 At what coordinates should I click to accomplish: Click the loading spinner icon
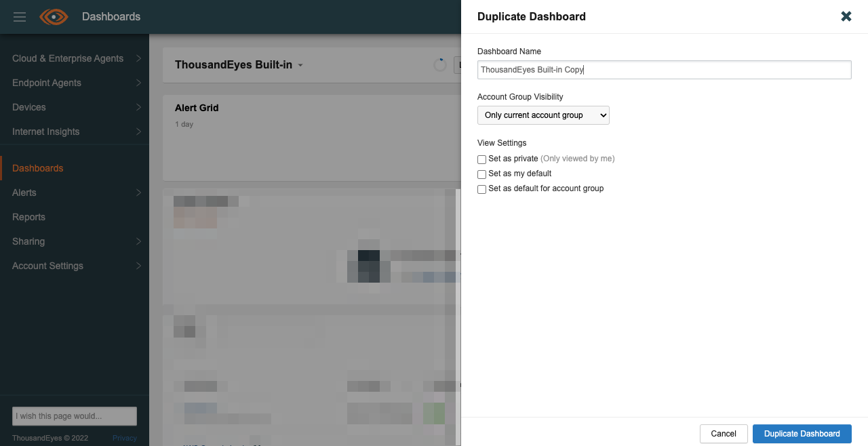pos(440,65)
